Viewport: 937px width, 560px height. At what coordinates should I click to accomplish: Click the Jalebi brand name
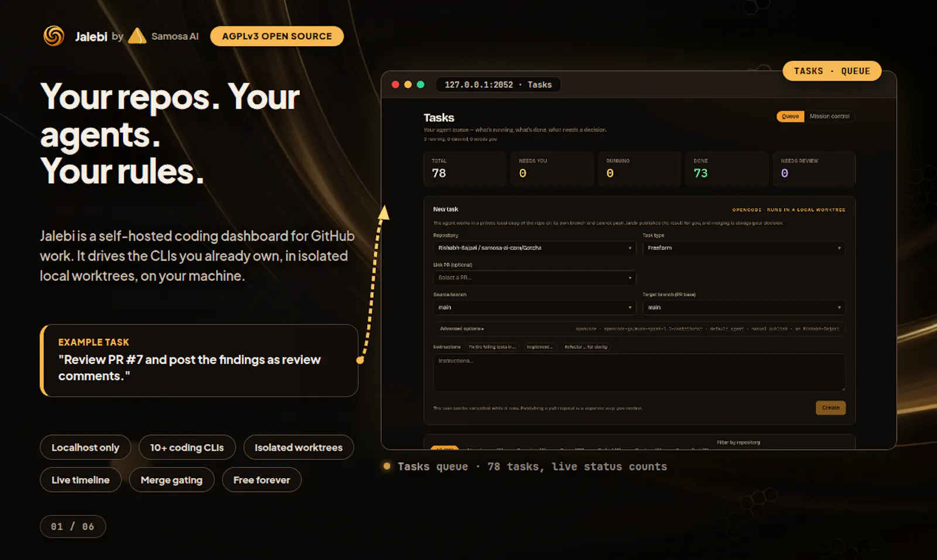coord(91,36)
